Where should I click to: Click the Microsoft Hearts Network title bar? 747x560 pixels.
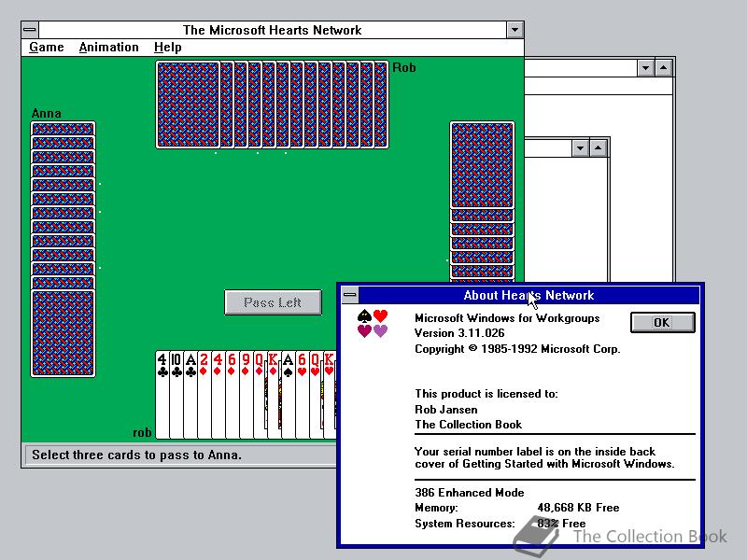point(273,30)
